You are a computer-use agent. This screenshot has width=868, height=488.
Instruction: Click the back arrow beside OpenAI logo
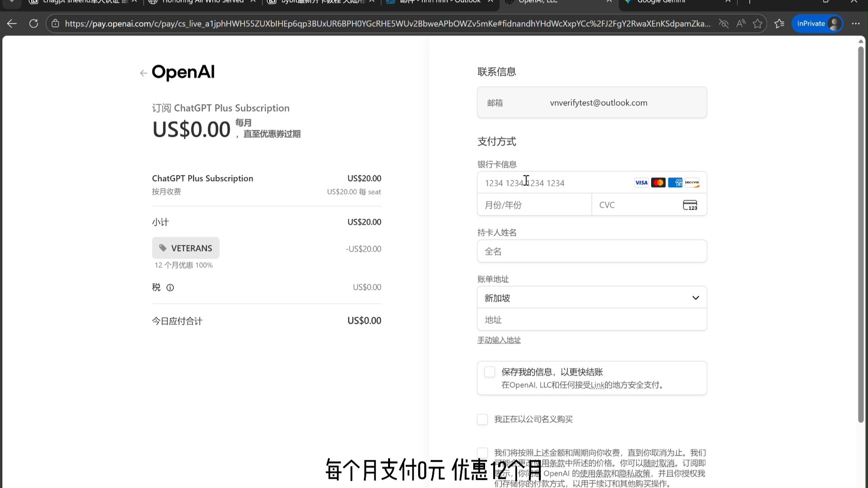143,73
